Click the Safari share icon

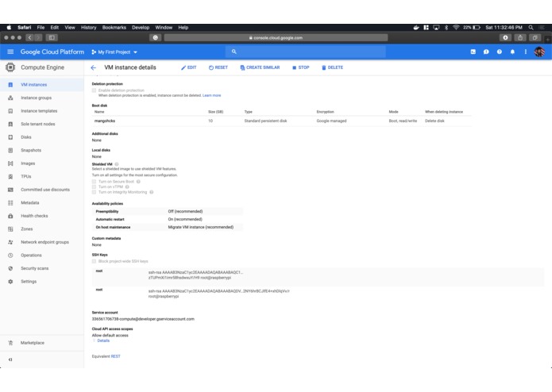coord(520,37)
